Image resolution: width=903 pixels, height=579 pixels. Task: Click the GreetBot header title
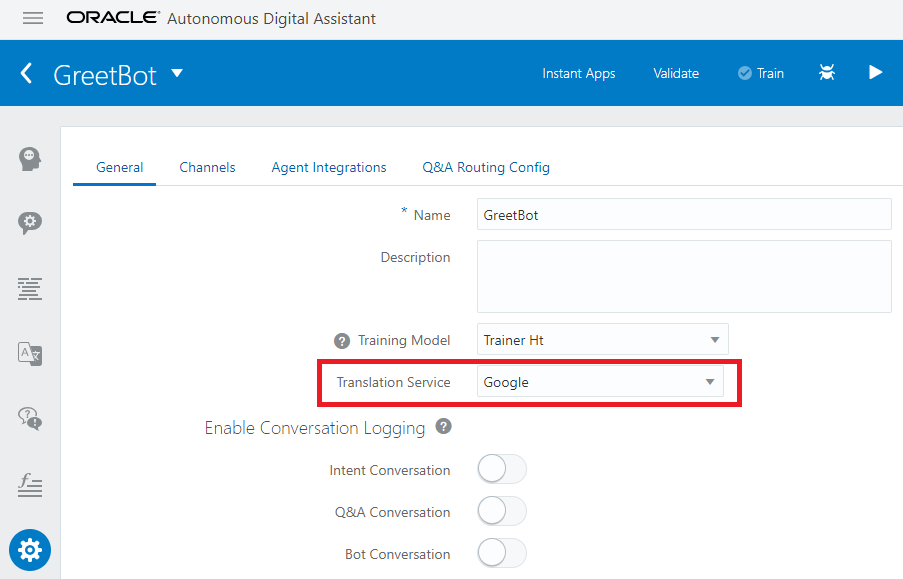pos(105,75)
